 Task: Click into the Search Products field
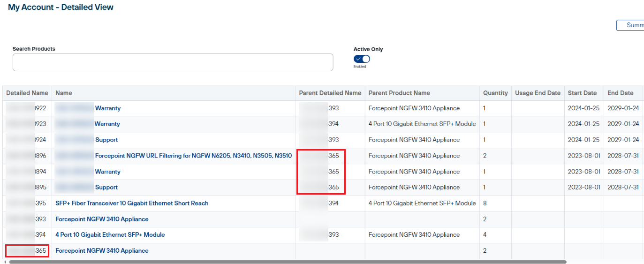coord(173,62)
